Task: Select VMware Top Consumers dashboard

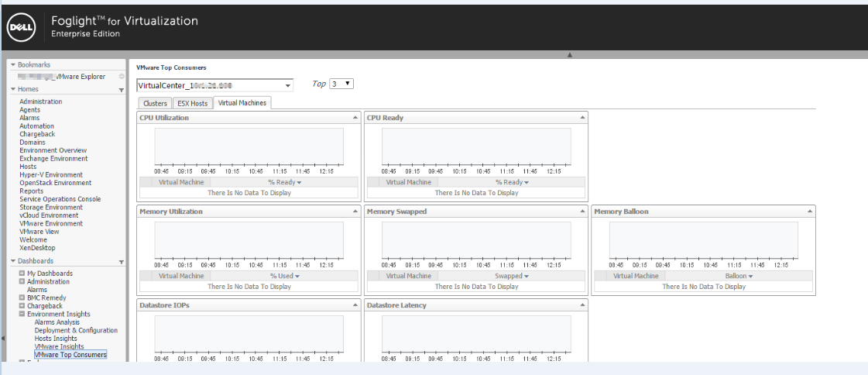Action: [70, 355]
